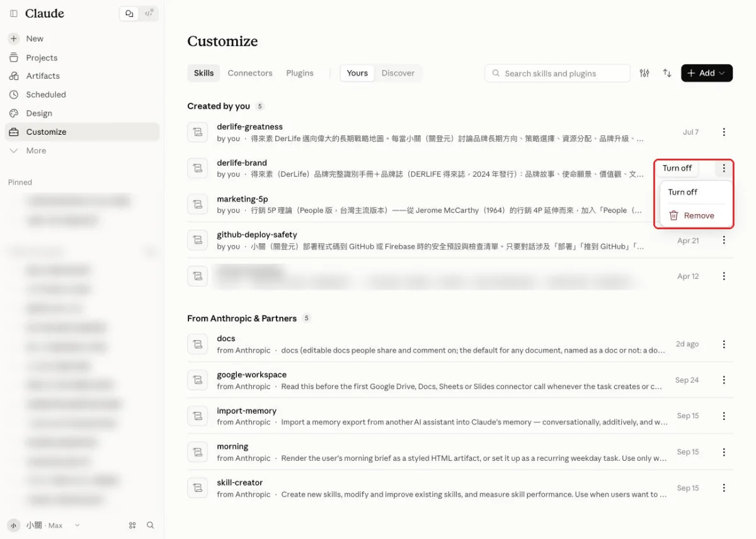Click the derlife-greatness skill icon
The width and height of the screenshot is (756, 539).
pyautogui.click(x=198, y=132)
